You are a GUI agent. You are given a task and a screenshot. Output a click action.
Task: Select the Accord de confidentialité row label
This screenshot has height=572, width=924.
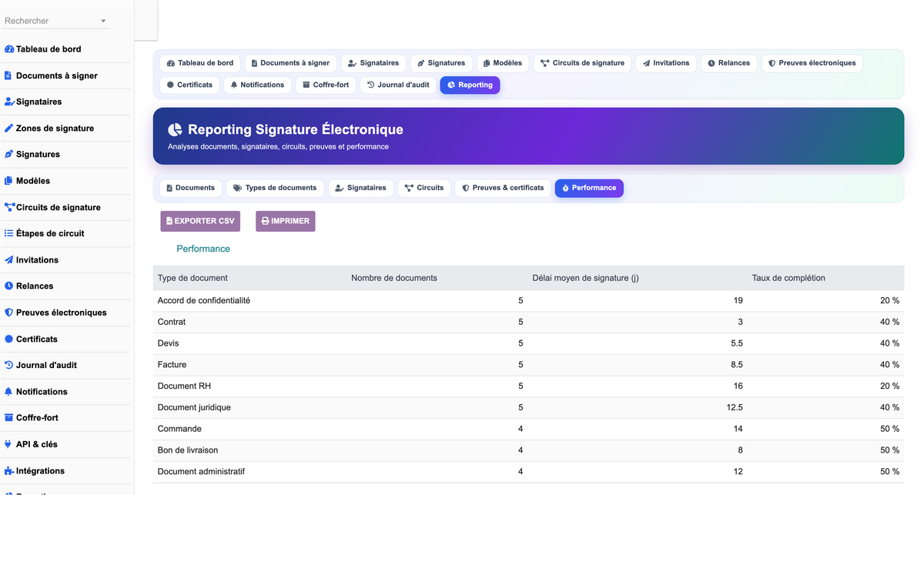204,300
